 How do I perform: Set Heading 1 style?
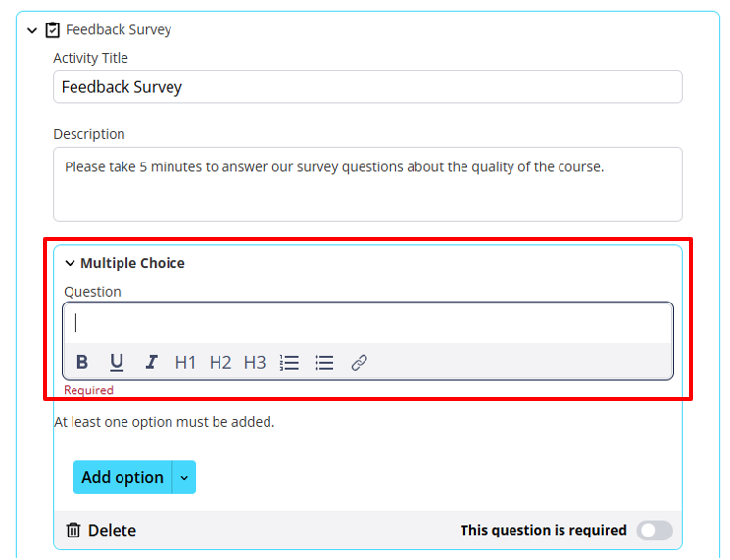185,362
